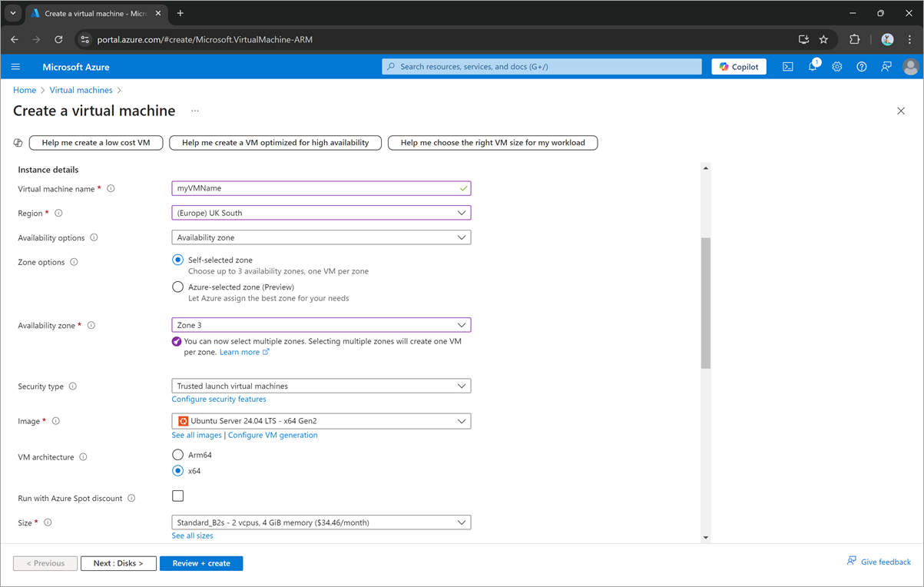Close the Create a virtual machine blade
924x587 pixels.
click(900, 111)
